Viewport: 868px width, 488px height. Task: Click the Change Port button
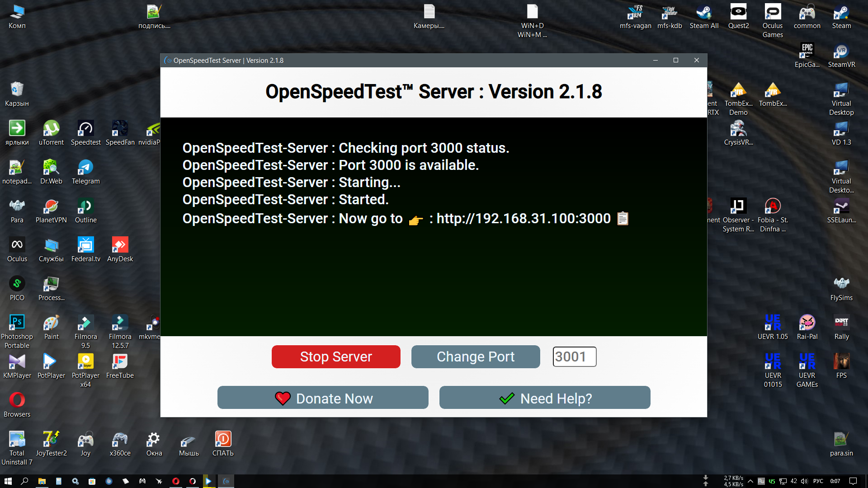coord(475,357)
